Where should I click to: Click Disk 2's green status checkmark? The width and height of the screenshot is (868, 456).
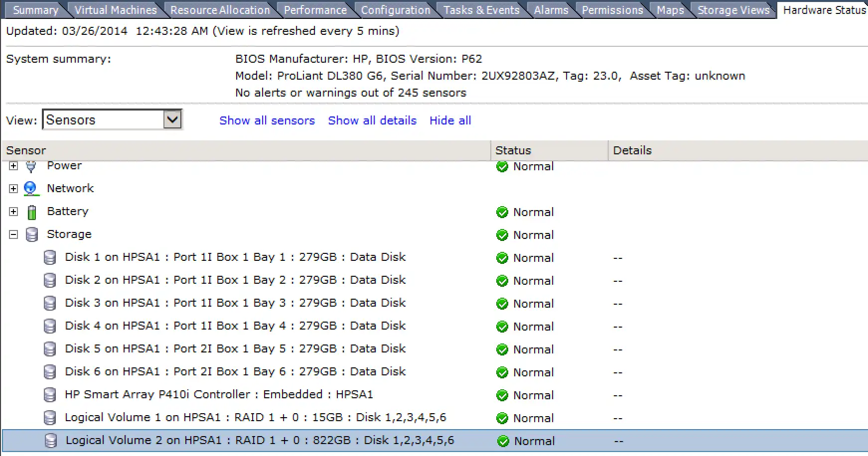tap(502, 281)
